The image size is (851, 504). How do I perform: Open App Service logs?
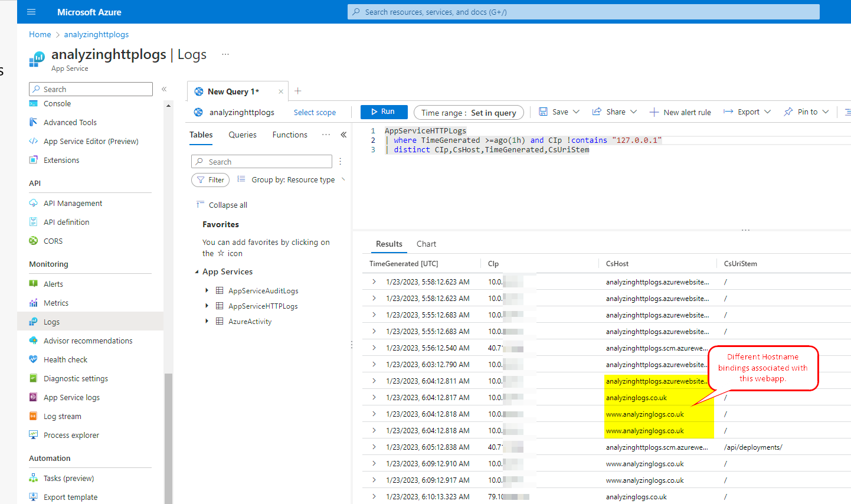(x=71, y=397)
